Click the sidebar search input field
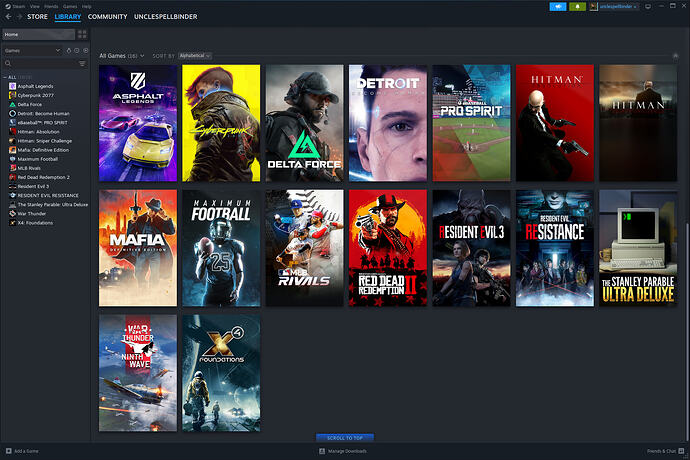 (x=44, y=64)
